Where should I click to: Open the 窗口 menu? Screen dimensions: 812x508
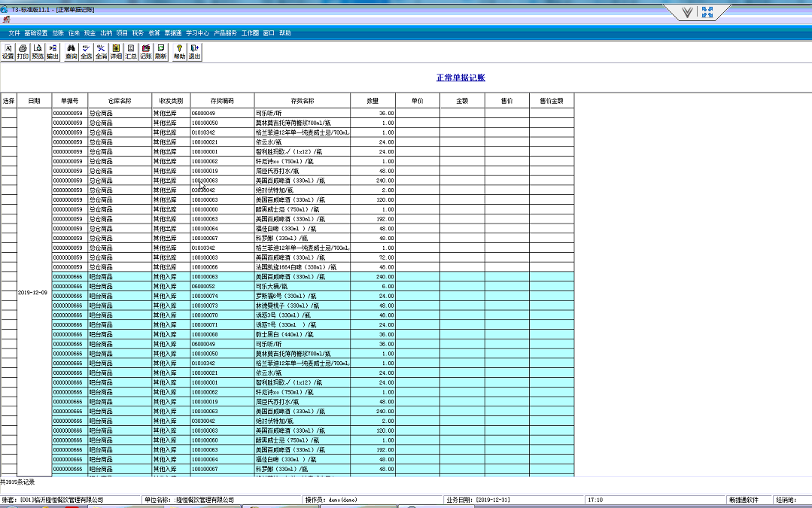(269, 33)
